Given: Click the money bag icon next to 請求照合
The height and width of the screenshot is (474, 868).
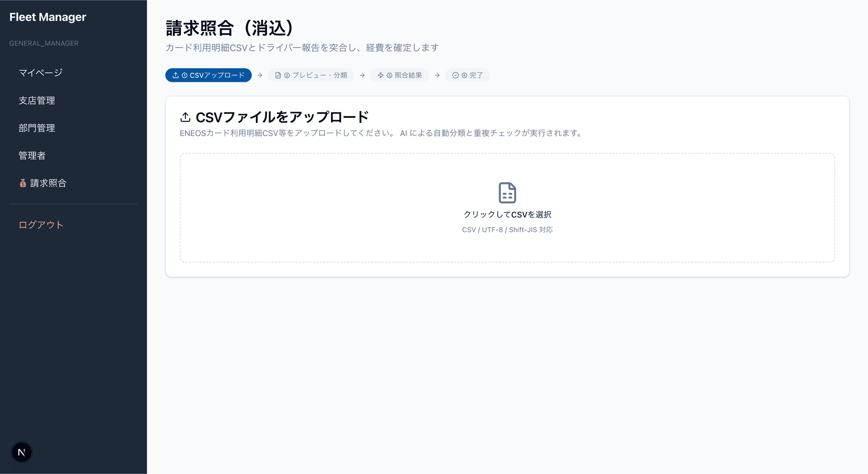Looking at the screenshot, I should 22,183.
